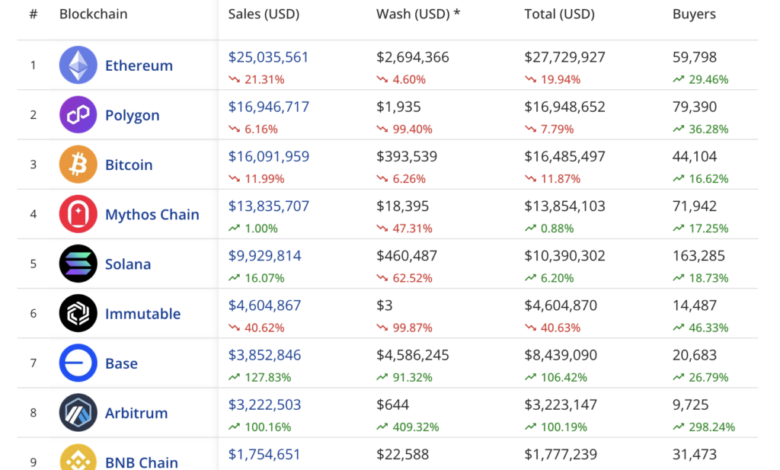
Task: Open the Mythos Chain name link
Action: pyautogui.click(x=152, y=214)
